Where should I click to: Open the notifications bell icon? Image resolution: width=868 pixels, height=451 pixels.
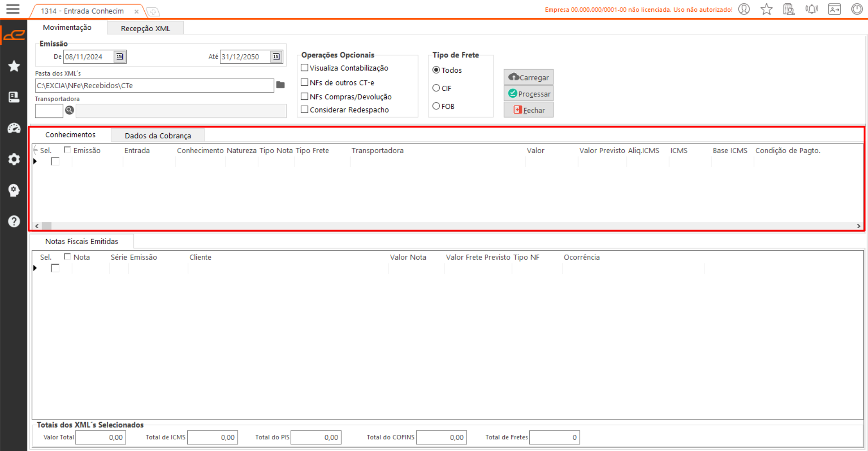coord(811,9)
